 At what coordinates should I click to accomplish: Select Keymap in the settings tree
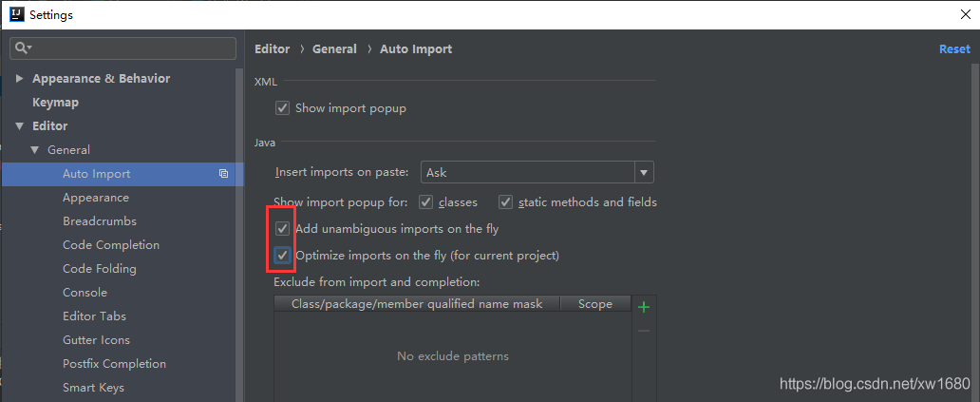(x=55, y=102)
